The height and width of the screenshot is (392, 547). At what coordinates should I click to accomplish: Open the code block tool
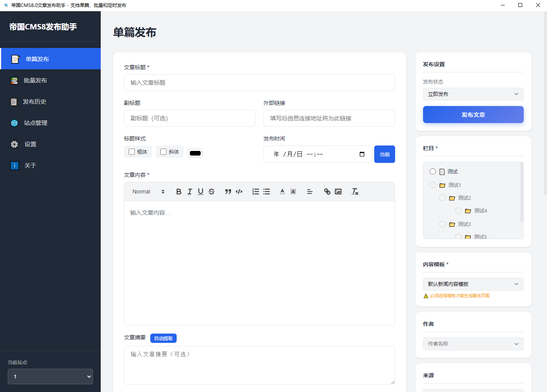click(x=239, y=191)
